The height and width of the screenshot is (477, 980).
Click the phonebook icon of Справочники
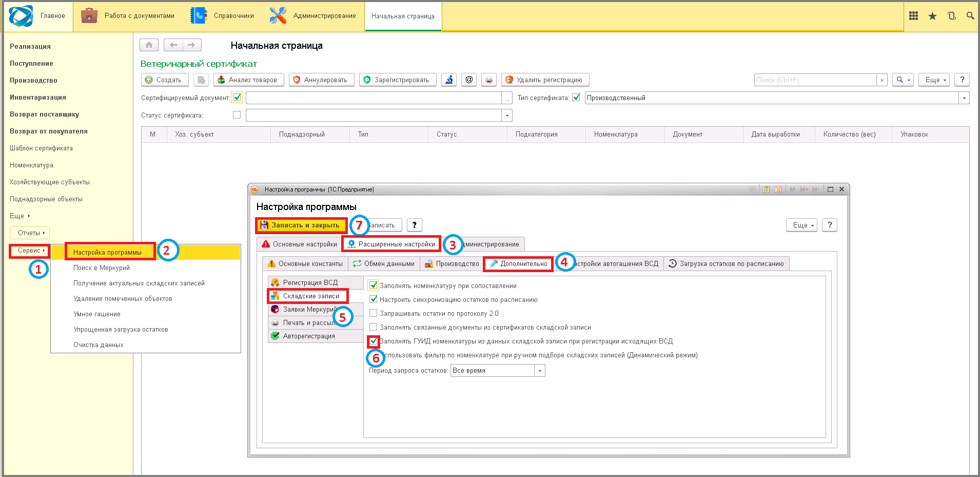198,16
